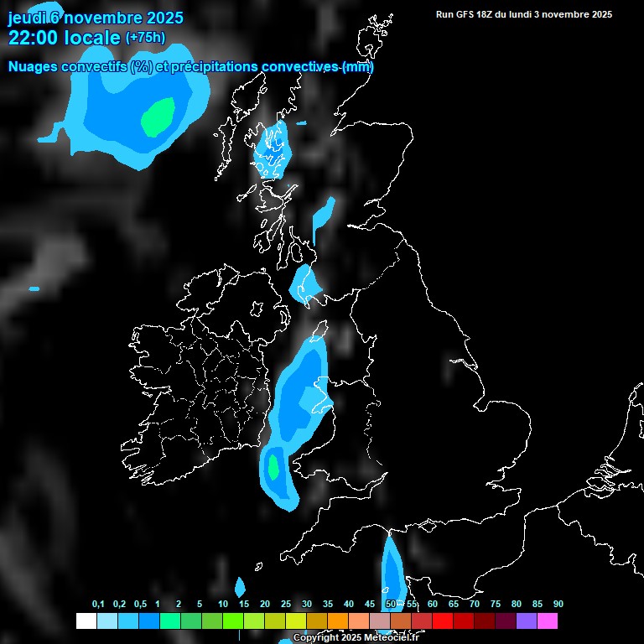Click the green precipitation spot off southeast Ireland
644x644 pixels.
(x=273, y=465)
